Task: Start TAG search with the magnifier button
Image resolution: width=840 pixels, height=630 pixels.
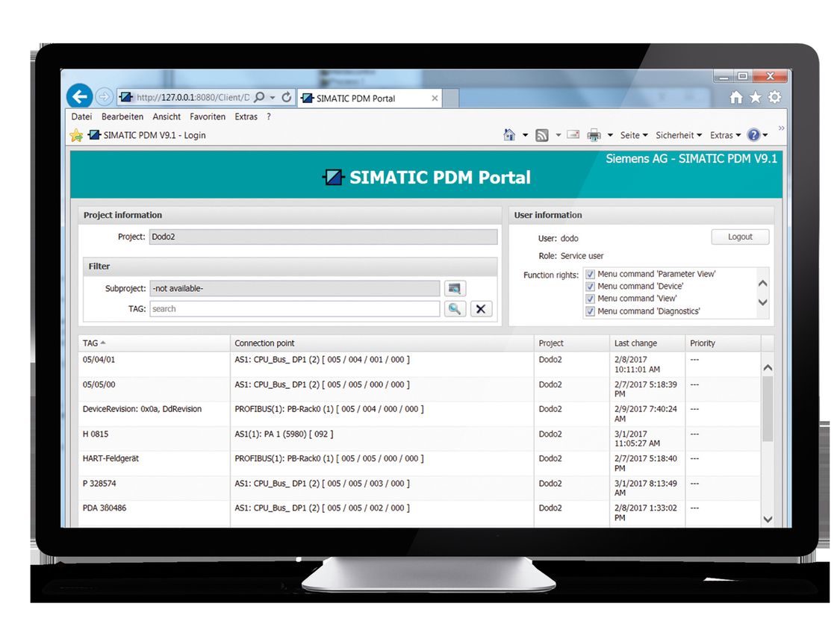Action: 454,308
